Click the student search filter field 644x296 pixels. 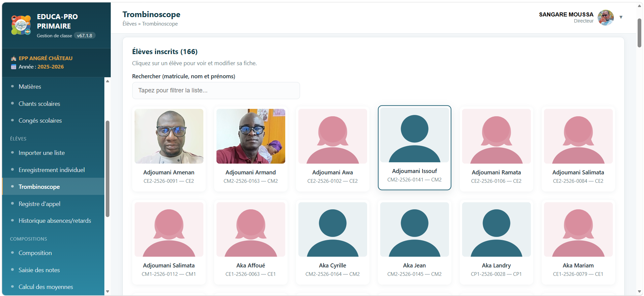click(x=216, y=91)
